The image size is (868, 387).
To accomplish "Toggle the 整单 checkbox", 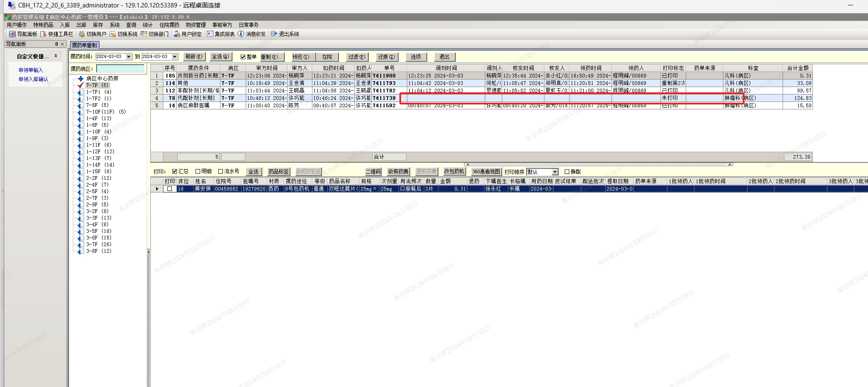I will coord(243,57).
